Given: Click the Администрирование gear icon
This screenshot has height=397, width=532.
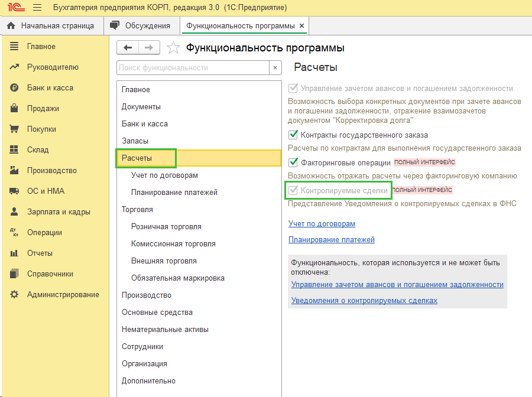Looking at the screenshot, I should pos(14,294).
